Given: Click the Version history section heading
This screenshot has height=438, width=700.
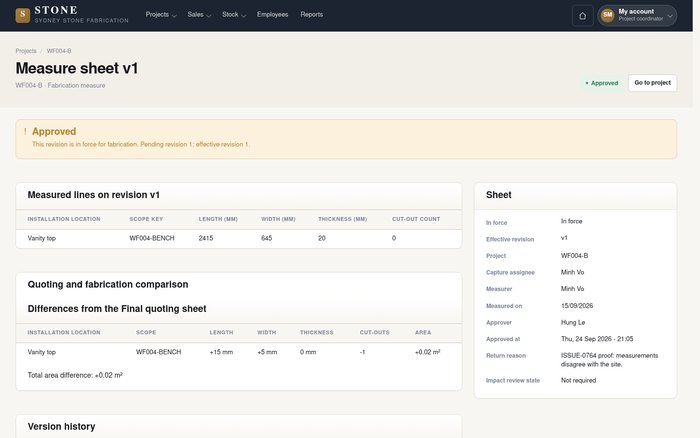Looking at the screenshot, I should pos(61,426).
